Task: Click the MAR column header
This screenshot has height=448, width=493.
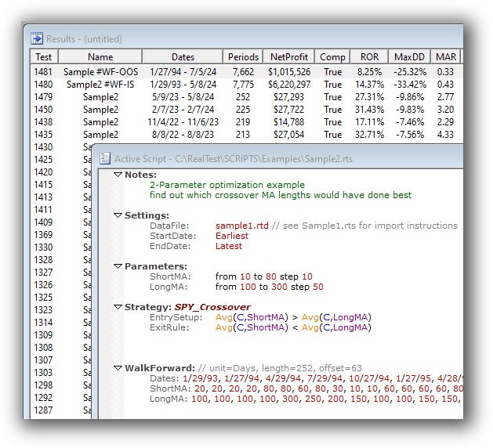Action: tap(445, 56)
